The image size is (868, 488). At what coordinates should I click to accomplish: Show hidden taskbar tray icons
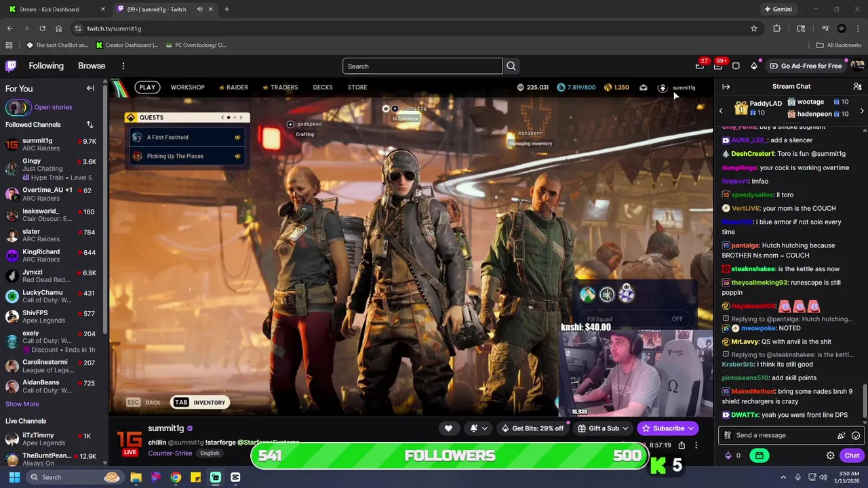[783, 477]
